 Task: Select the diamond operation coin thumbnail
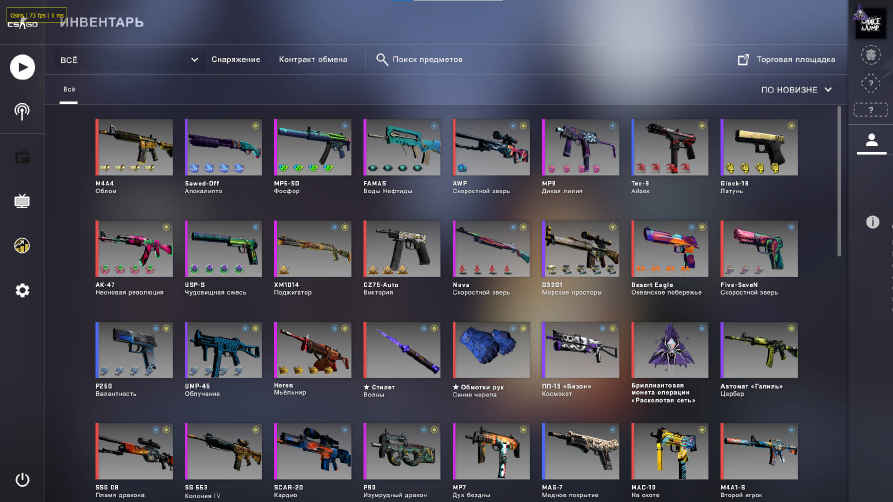670,350
